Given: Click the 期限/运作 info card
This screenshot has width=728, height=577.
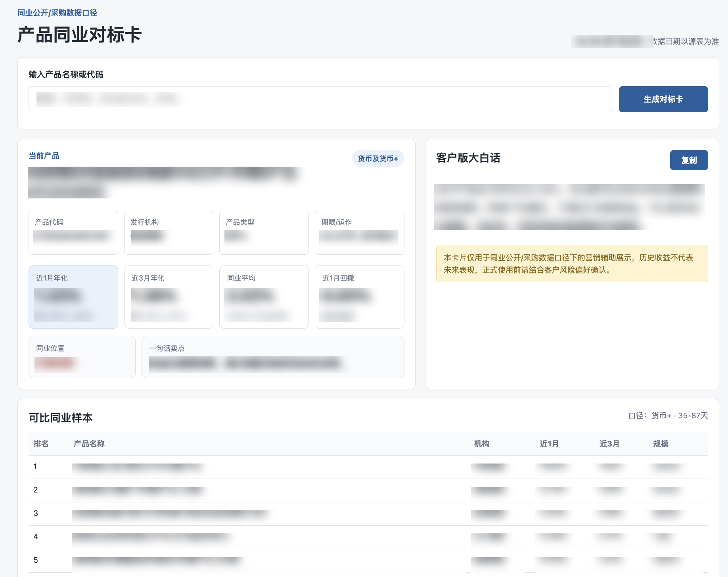Looking at the screenshot, I should 360,233.
